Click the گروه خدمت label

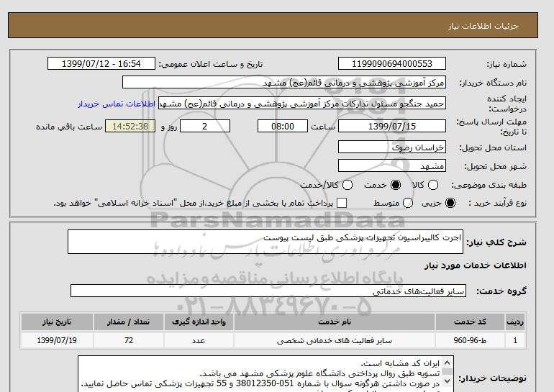[501, 291]
